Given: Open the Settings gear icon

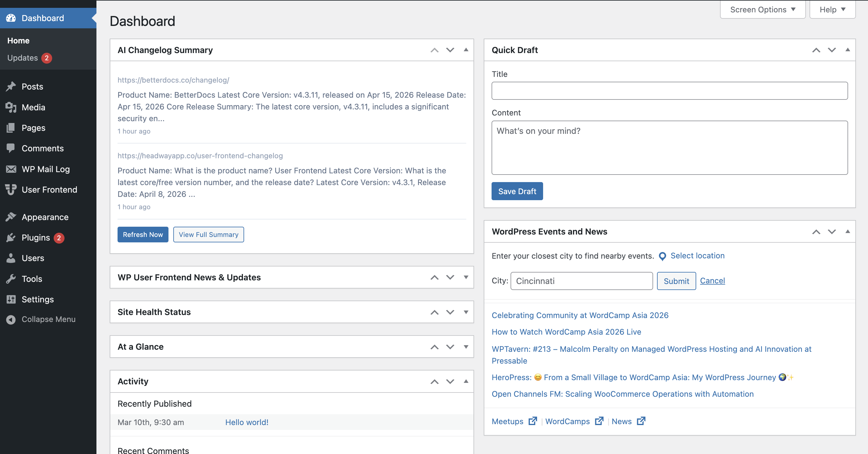Looking at the screenshot, I should click(x=11, y=299).
